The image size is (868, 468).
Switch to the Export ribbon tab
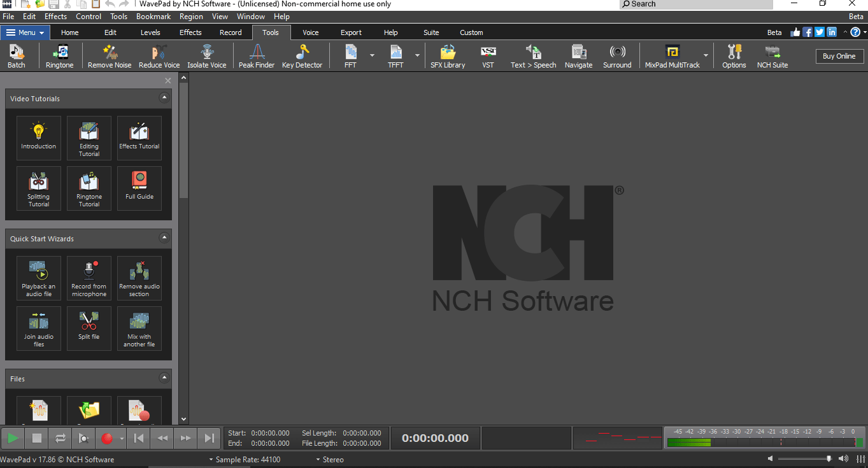point(351,32)
